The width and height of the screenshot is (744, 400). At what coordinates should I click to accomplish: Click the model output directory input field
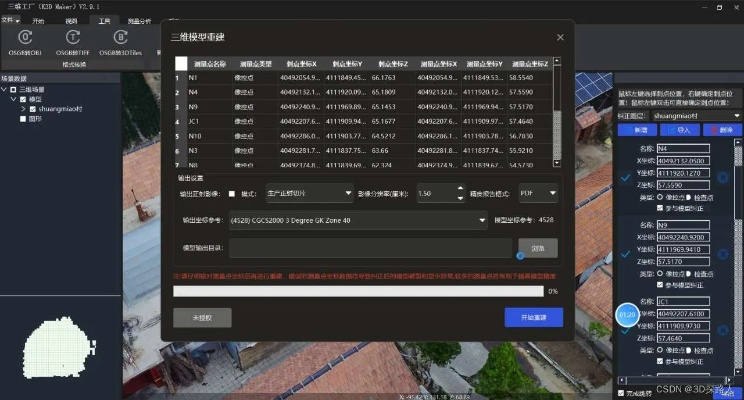tap(371, 246)
